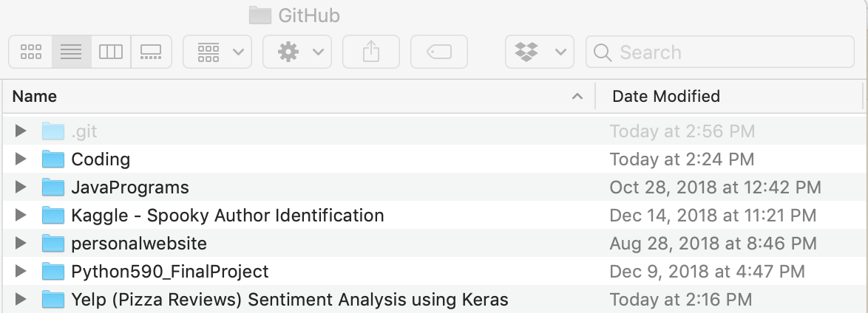Switch to column view
Screen dimensions: 868x313
pos(111,52)
